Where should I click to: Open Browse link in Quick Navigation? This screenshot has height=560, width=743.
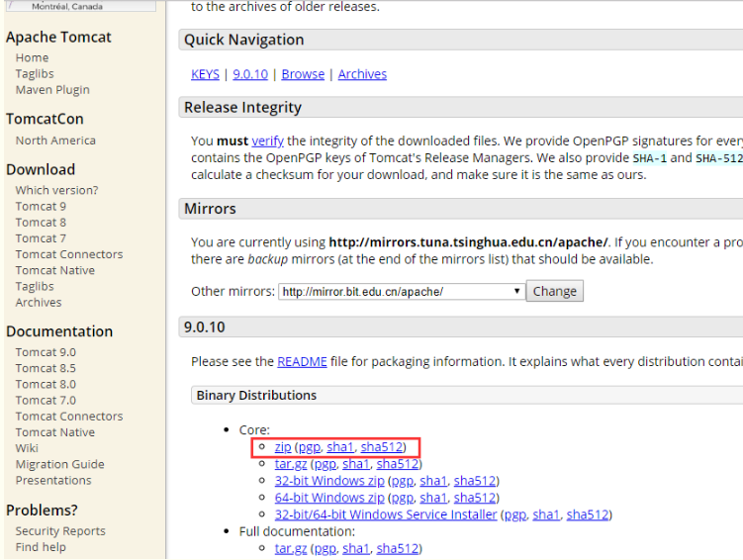point(303,74)
